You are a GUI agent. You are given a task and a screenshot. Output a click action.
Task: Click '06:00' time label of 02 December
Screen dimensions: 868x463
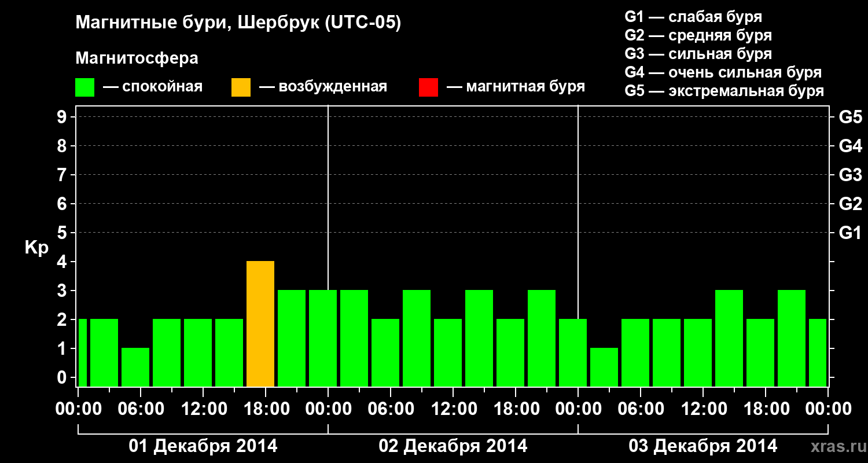coord(391,409)
